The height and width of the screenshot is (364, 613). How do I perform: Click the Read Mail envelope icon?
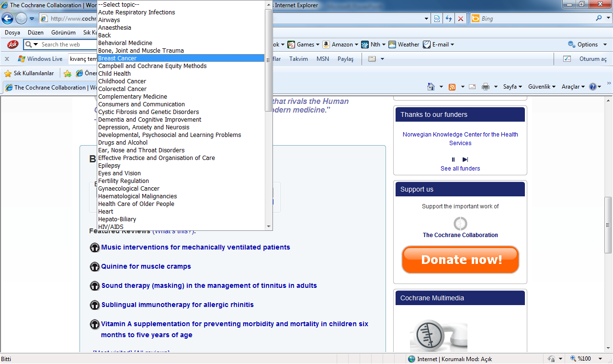[x=472, y=87]
